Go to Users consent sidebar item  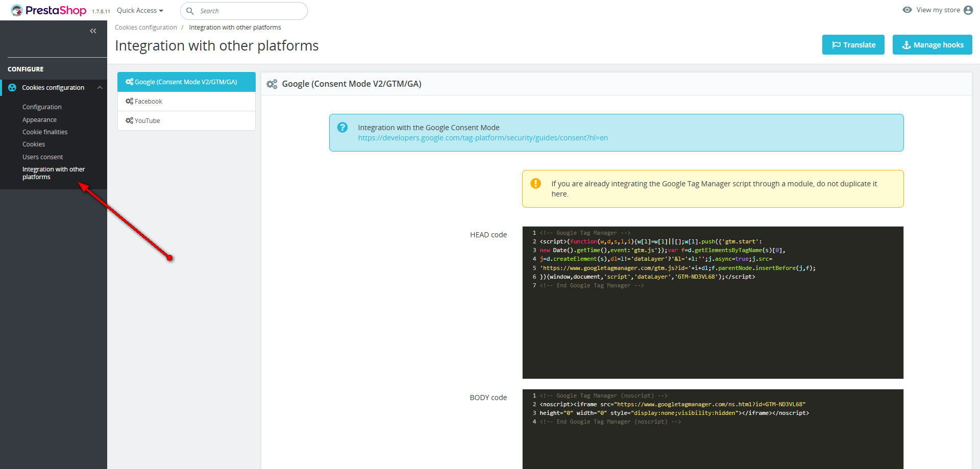[x=42, y=157]
